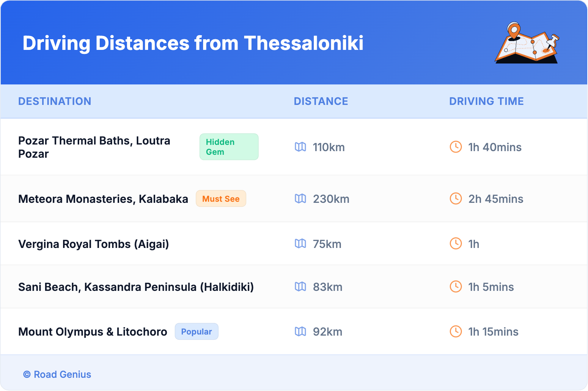Click the clock icon beside 2h 45mins
The image size is (588, 391).
[456, 199]
